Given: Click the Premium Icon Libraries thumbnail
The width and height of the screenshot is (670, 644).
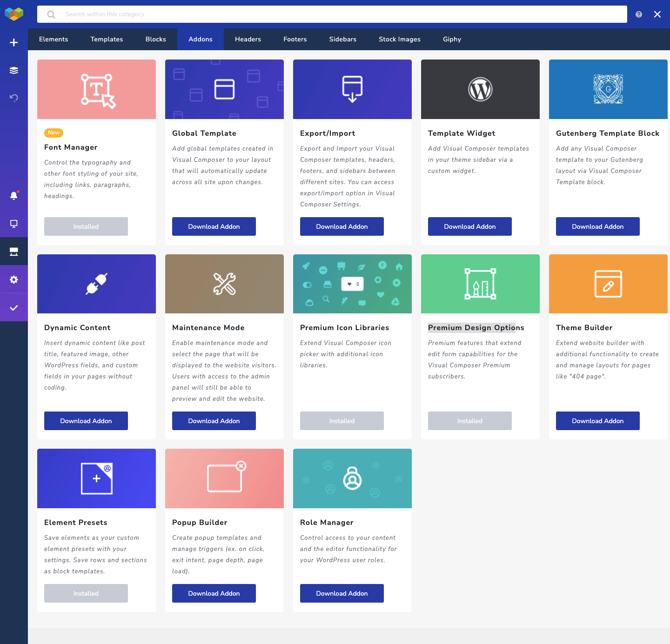Looking at the screenshot, I should coord(352,284).
